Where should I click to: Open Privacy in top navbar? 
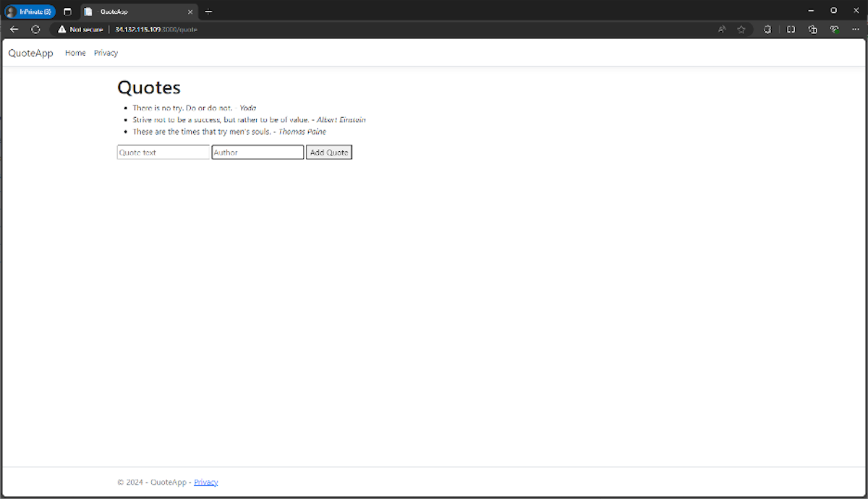pyautogui.click(x=106, y=53)
